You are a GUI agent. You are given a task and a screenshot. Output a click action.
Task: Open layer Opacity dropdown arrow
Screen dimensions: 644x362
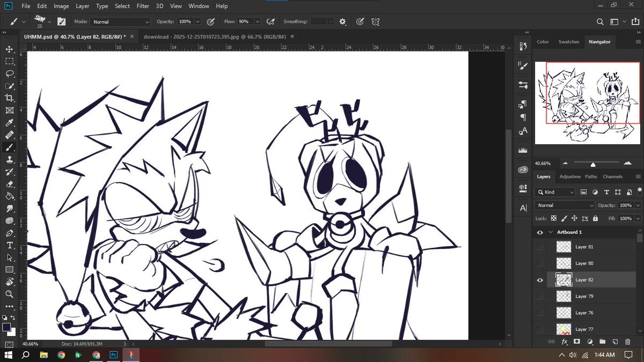638,205
